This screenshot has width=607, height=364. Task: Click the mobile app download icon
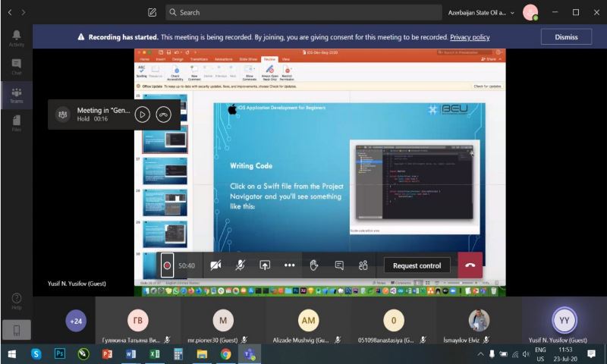click(x=17, y=330)
